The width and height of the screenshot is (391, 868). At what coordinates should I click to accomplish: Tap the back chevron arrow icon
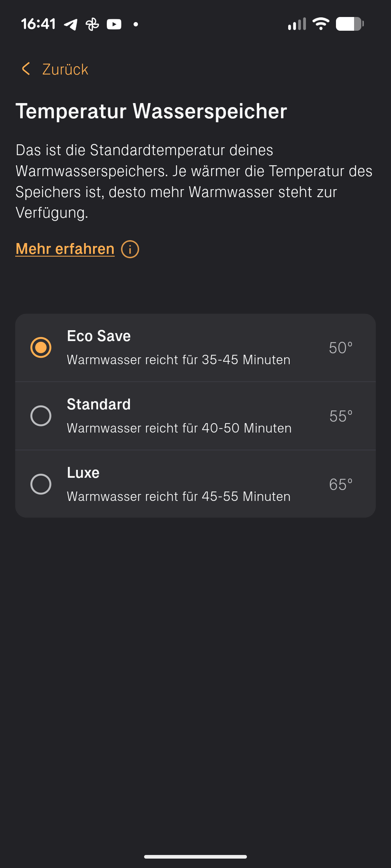(26, 69)
